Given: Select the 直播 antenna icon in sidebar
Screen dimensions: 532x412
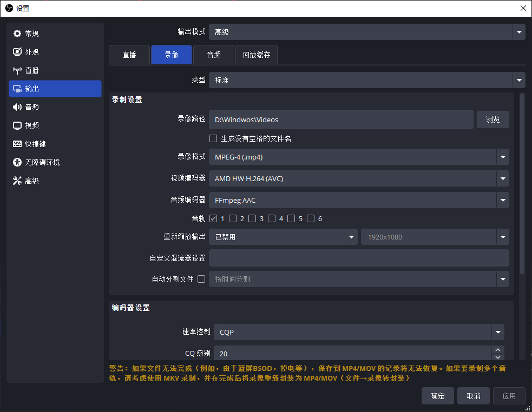Looking at the screenshot, I should (17, 70).
